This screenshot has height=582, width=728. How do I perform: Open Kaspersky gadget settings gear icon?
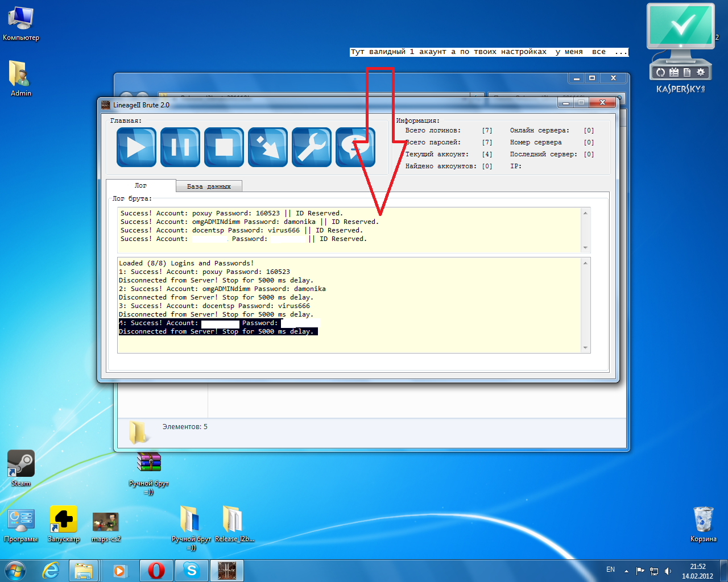pyautogui.click(x=701, y=72)
